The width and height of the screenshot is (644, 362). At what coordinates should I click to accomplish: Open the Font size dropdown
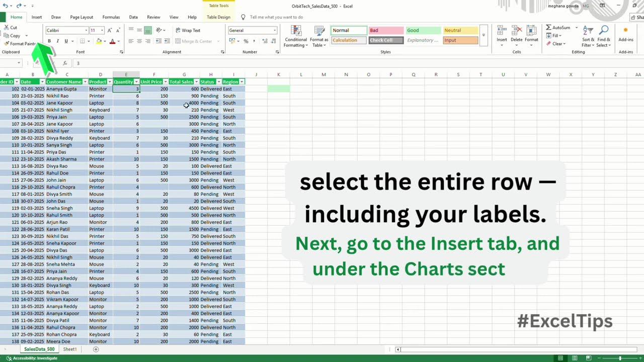click(102, 30)
